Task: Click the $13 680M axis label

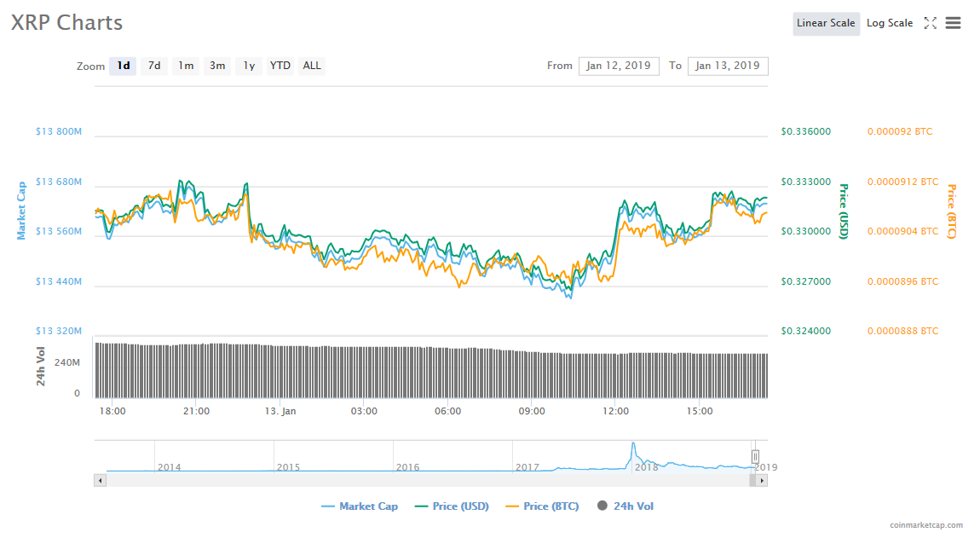Action: point(59,182)
